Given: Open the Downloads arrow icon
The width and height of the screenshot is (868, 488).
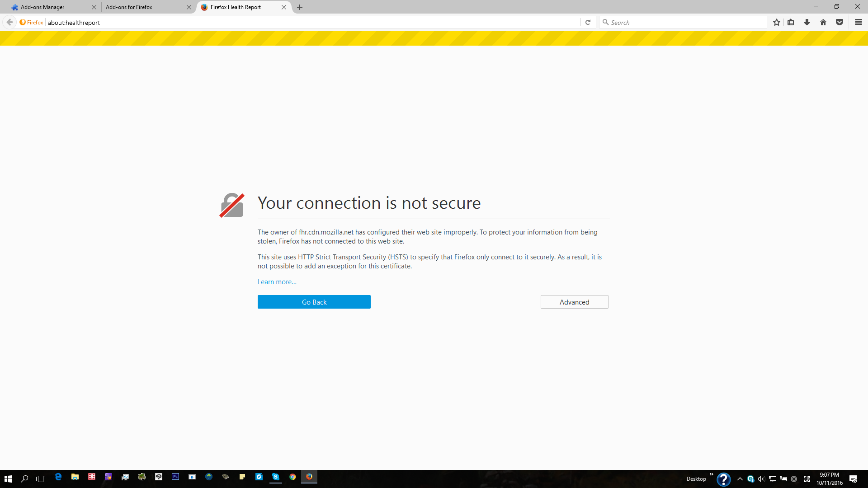Looking at the screenshot, I should (807, 22).
